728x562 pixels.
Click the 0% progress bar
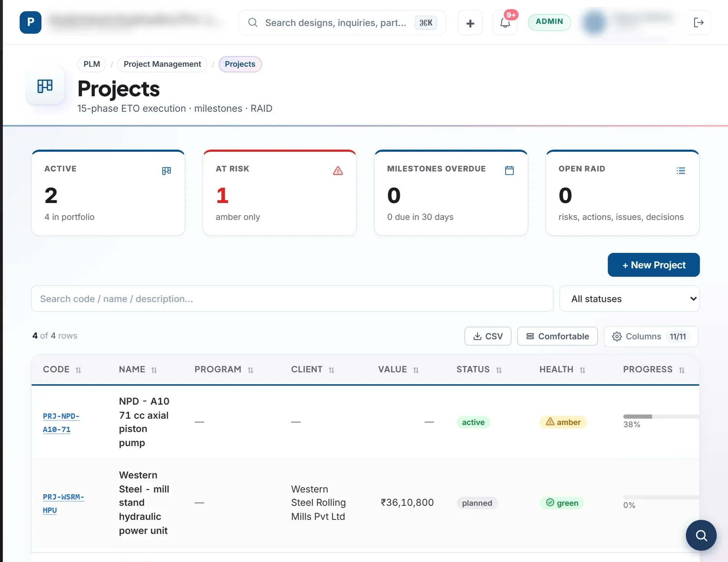(661, 497)
